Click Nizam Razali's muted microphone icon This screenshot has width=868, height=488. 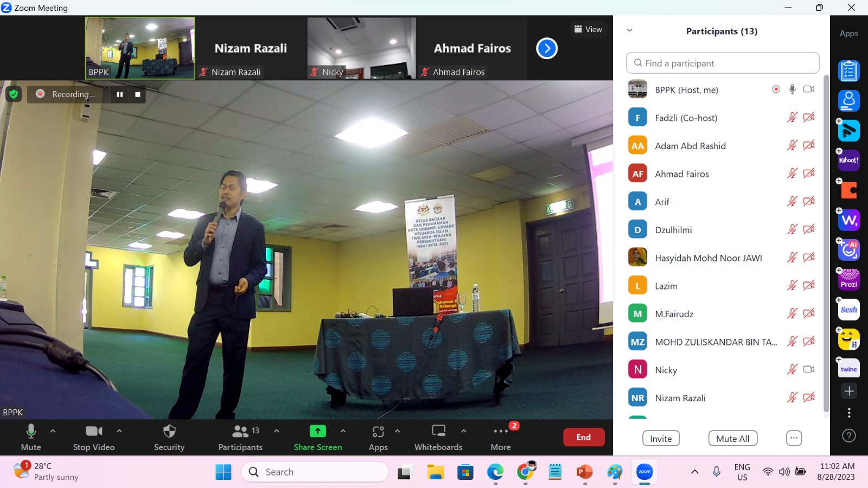click(x=793, y=397)
